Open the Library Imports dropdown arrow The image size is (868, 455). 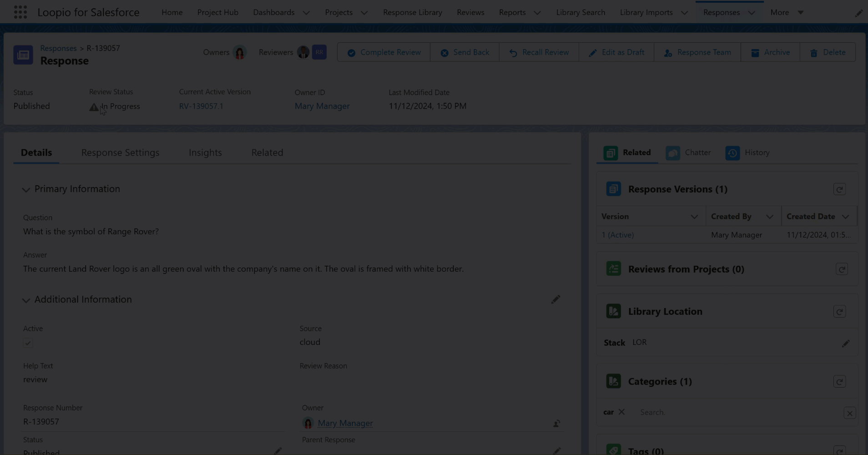click(x=684, y=13)
